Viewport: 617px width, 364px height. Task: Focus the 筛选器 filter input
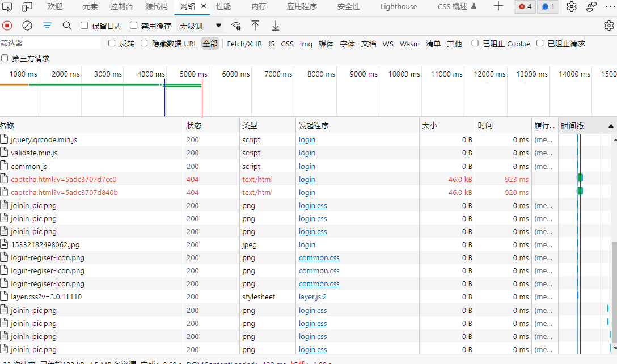[50, 43]
